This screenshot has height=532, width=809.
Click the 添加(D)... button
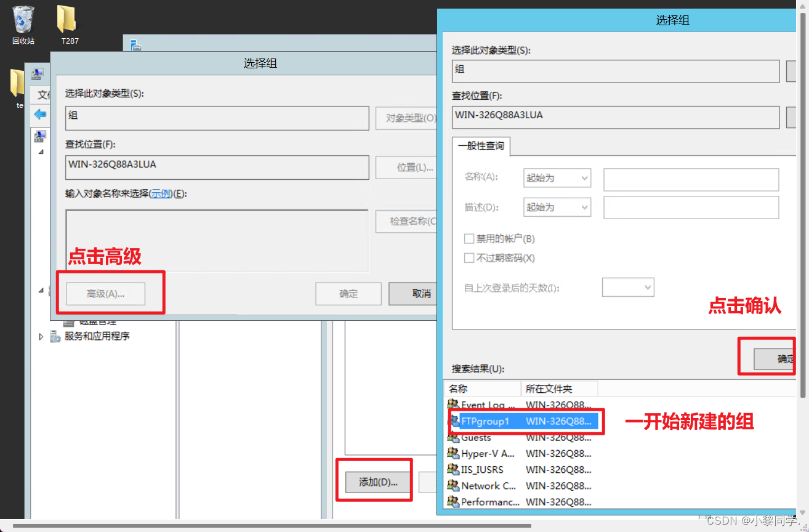[x=379, y=482]
